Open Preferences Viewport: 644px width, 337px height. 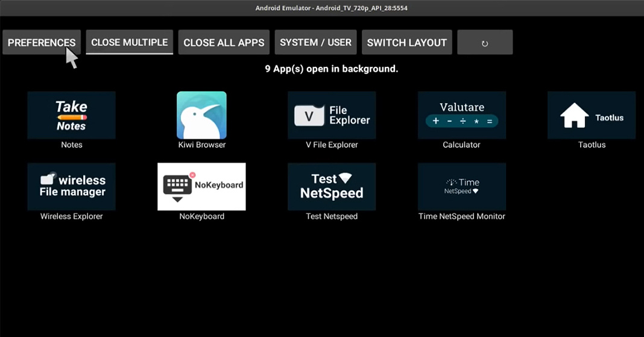[42, 42]
